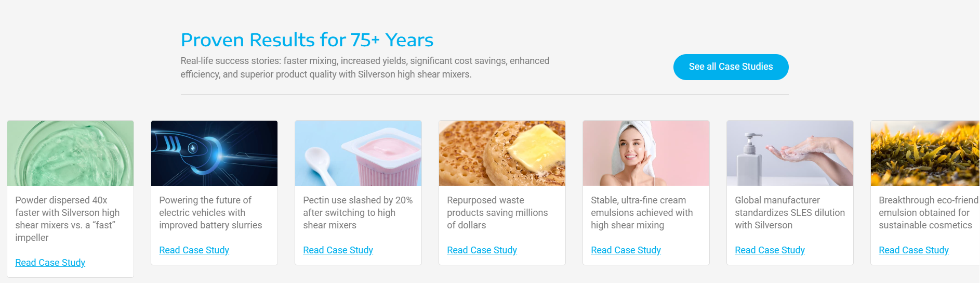
Task: Read Case Study on pectin use slashed
Action: 338,250
